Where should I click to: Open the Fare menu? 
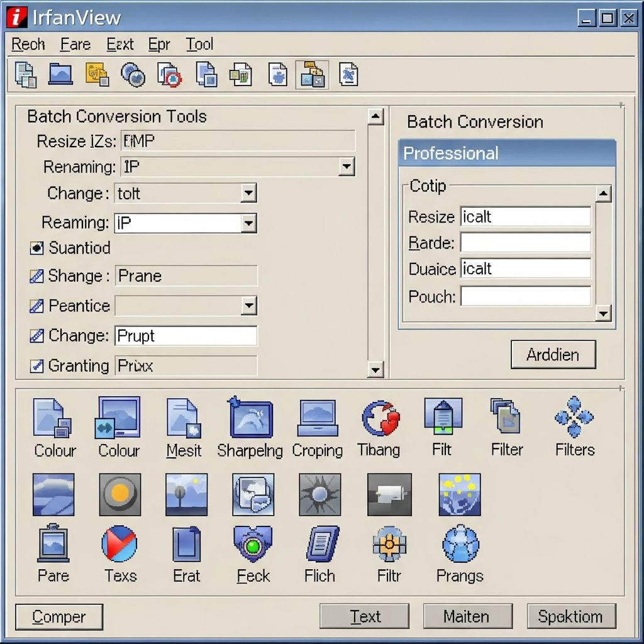pyautogui.click(x=75, y=44)
